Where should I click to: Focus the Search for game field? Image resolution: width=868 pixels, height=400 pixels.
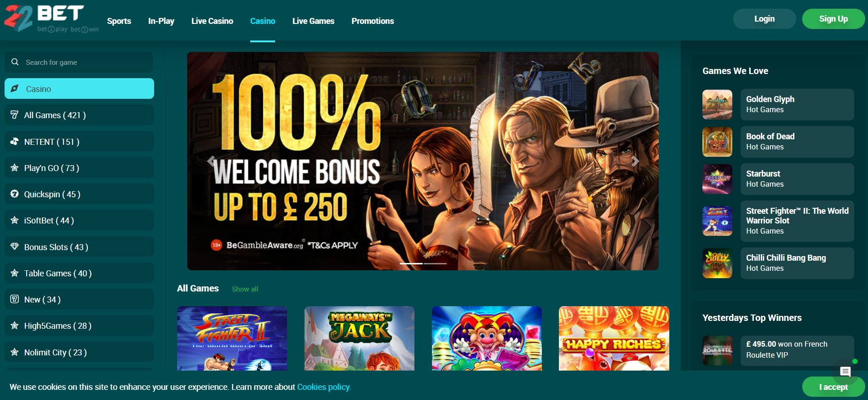coord(79,62)
